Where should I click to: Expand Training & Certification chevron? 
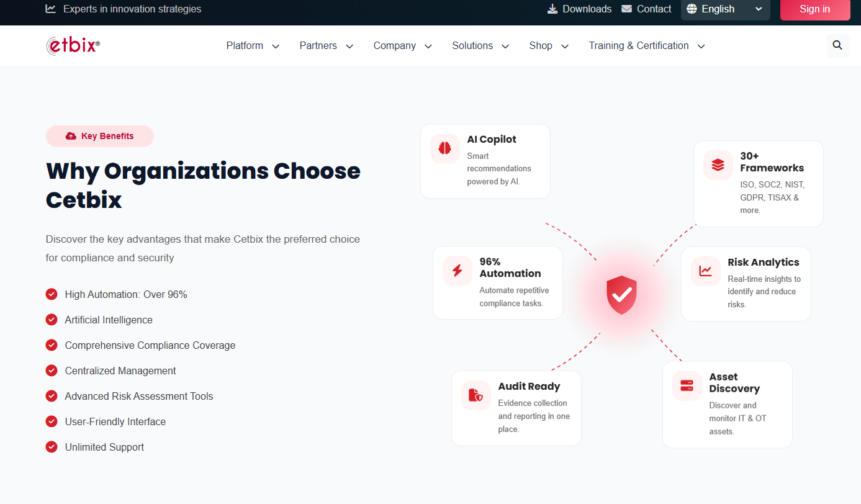[701, 46]
